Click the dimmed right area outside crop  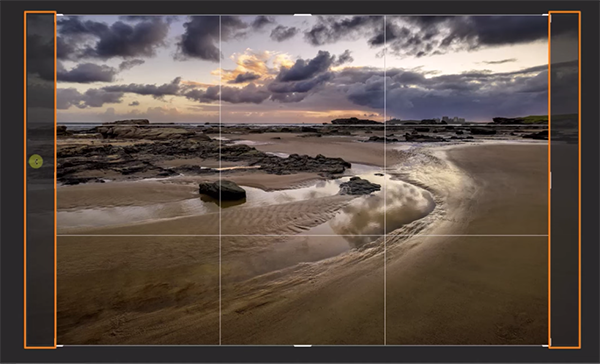564,180
